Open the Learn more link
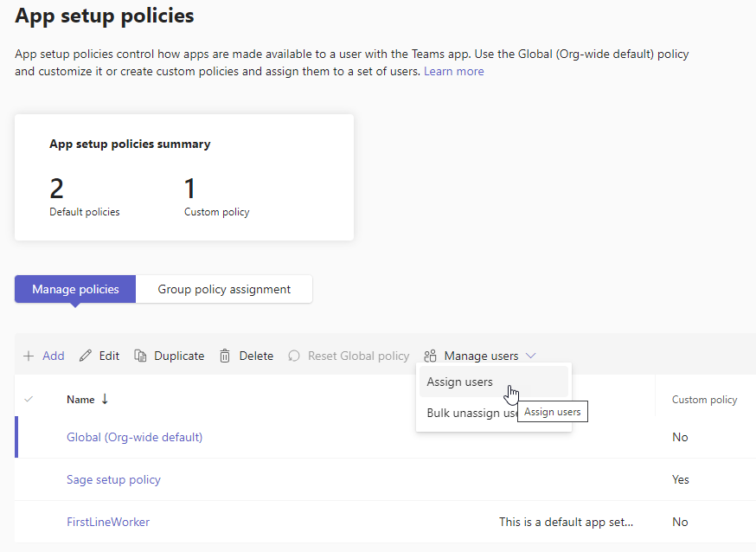This screenshot has height=552, width=756. (x=453, y=71)
